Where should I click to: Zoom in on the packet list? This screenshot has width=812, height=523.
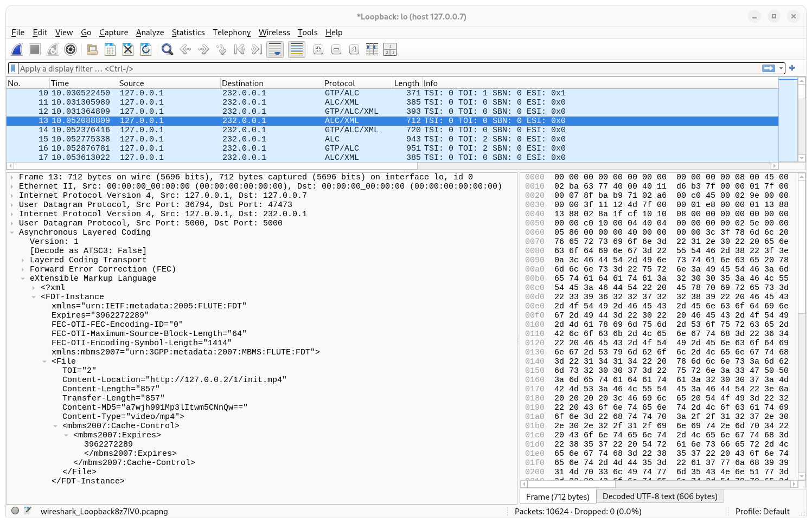[318, 49]
